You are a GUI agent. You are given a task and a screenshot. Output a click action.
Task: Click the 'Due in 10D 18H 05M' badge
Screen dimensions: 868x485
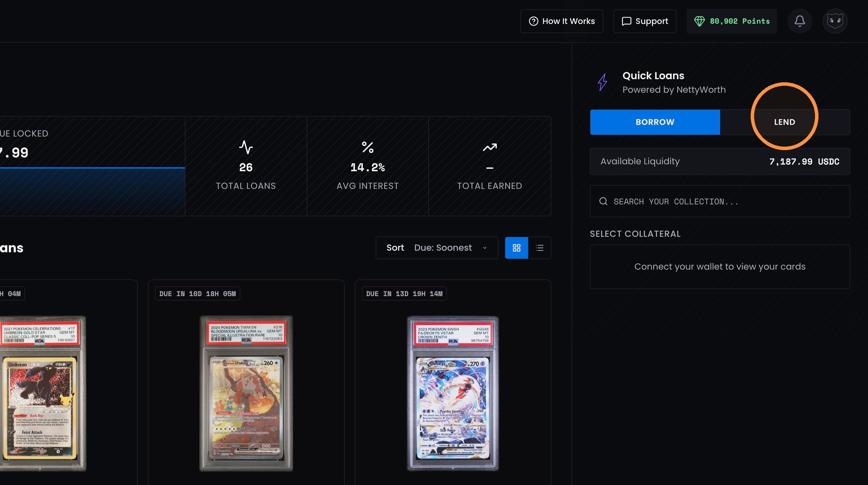coord(197,294)
